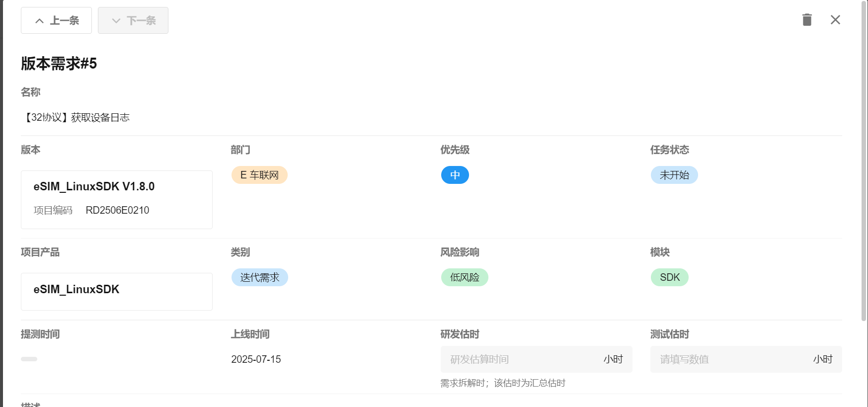Focus the 研发估算时间 input field

(522, 359)
